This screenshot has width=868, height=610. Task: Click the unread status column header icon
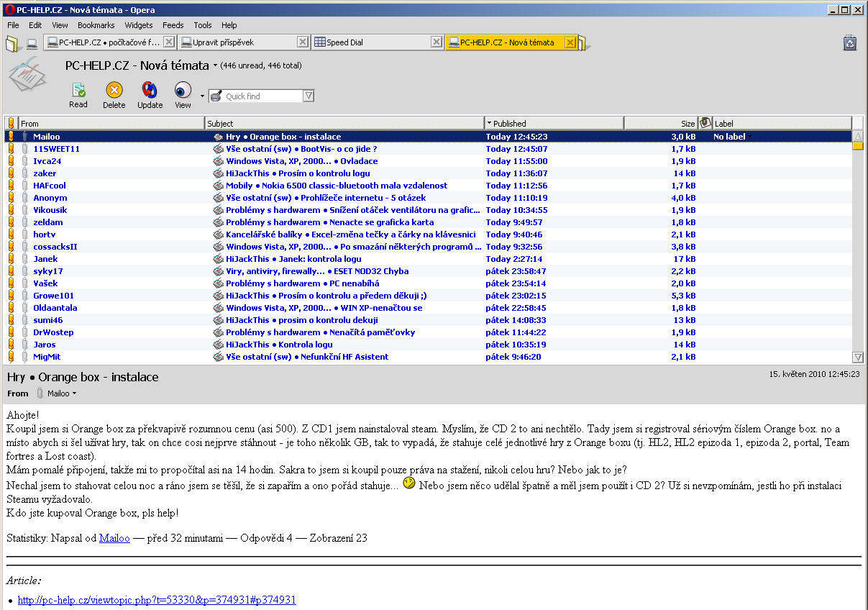tap(11, 123)
